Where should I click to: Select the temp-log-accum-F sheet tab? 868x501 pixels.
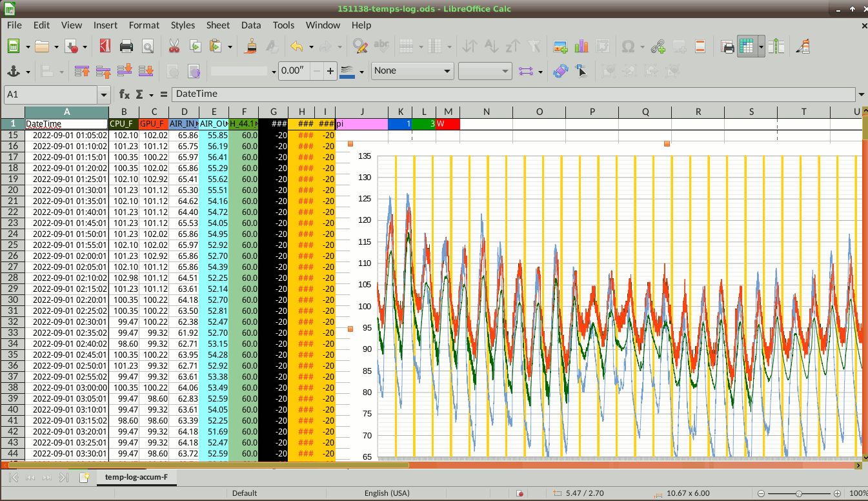(136, 477)
